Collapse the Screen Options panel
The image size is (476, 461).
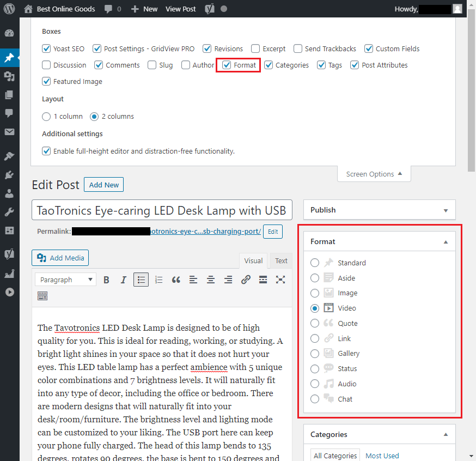(374, 174)
